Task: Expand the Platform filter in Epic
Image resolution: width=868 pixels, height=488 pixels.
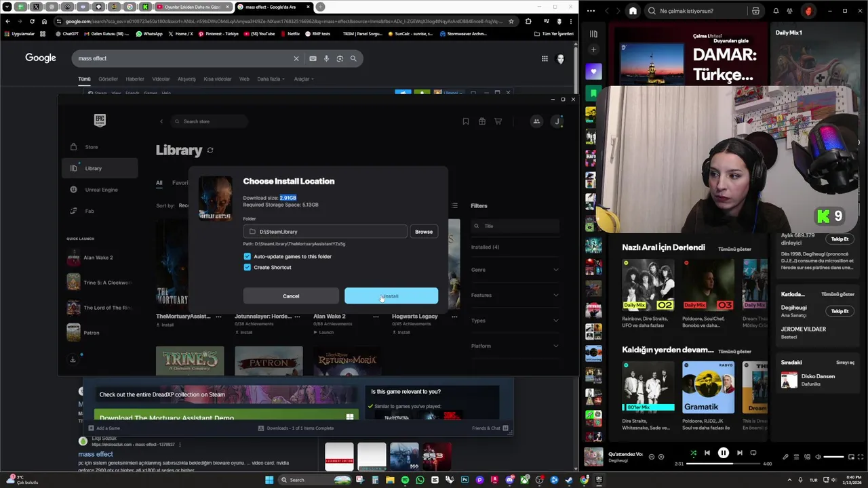Action: [x=515, y=346]
